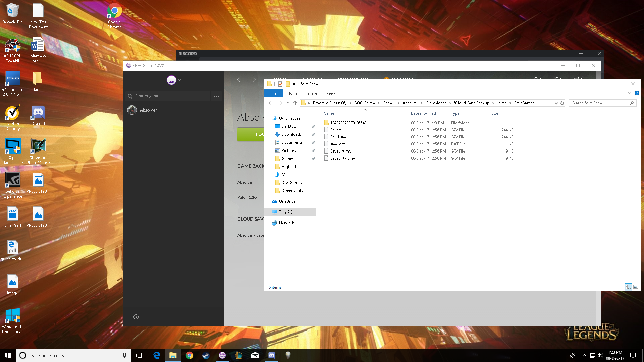Switch to details view in Explorer
Screen dimensions: 644x362
(628, 287)
